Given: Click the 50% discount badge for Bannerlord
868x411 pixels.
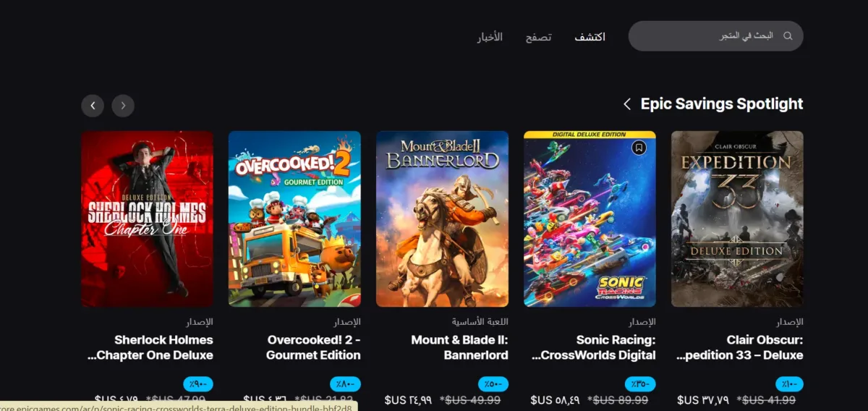Looking at the screenshot, I should click(493, 384).
